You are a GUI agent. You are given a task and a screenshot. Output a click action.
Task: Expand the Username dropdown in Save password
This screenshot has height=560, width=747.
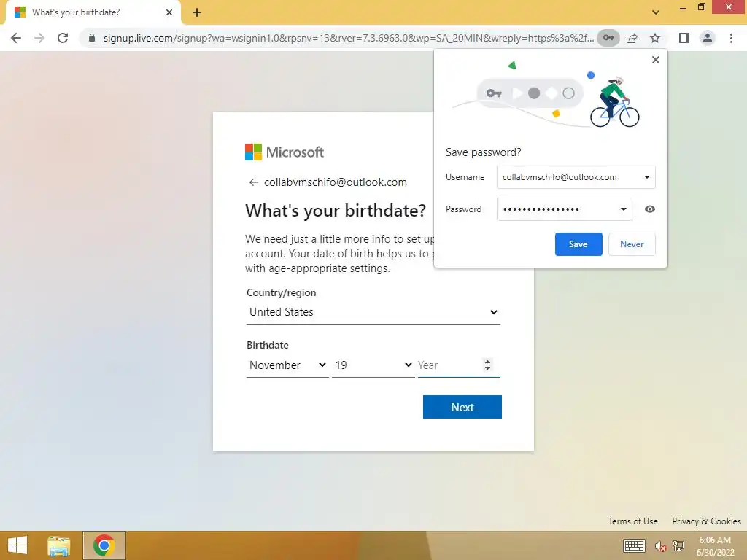pos(647,177)
